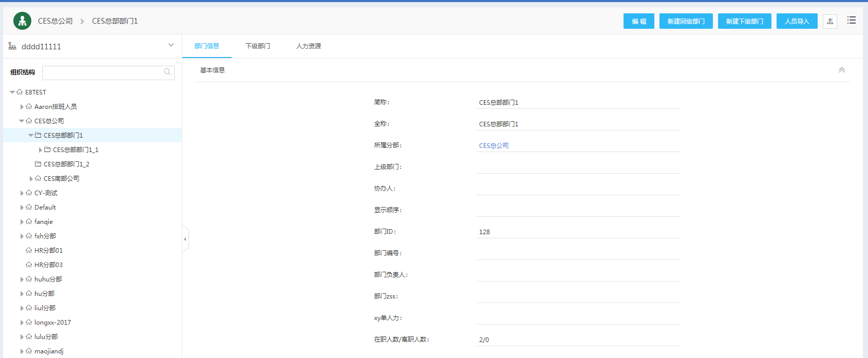Click the 编辑 button

[x=638, y=22]
